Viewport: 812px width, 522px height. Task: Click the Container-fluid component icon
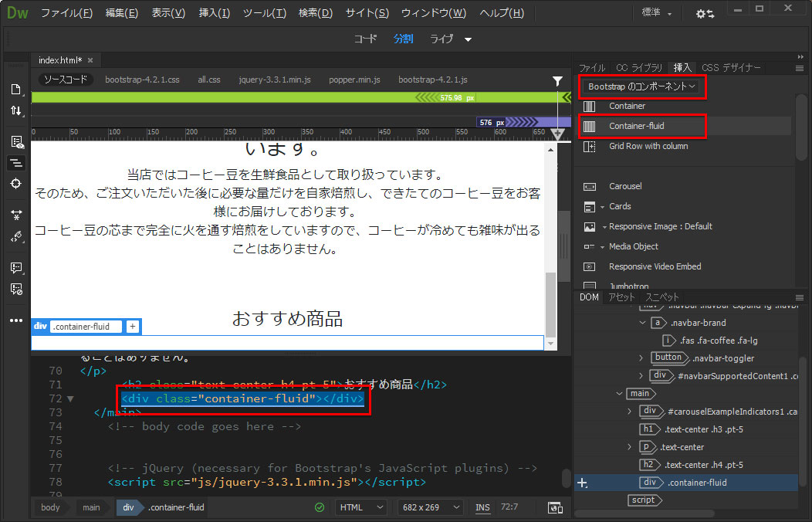tap(590, 126)
